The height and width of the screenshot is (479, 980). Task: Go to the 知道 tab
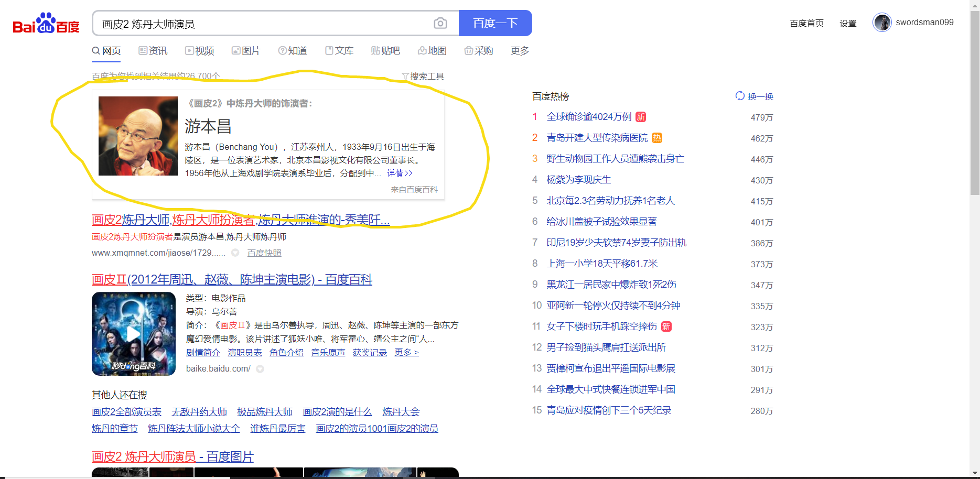293,51
